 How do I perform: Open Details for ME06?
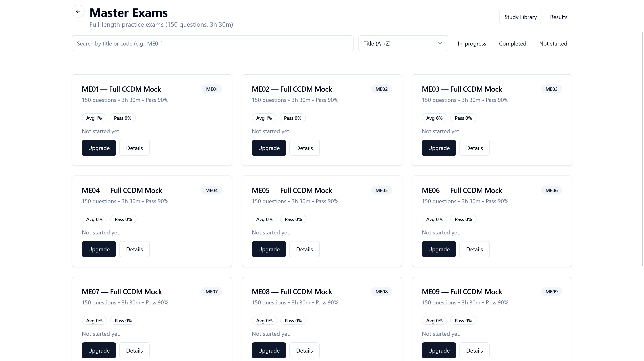click(x=475, y=249)
